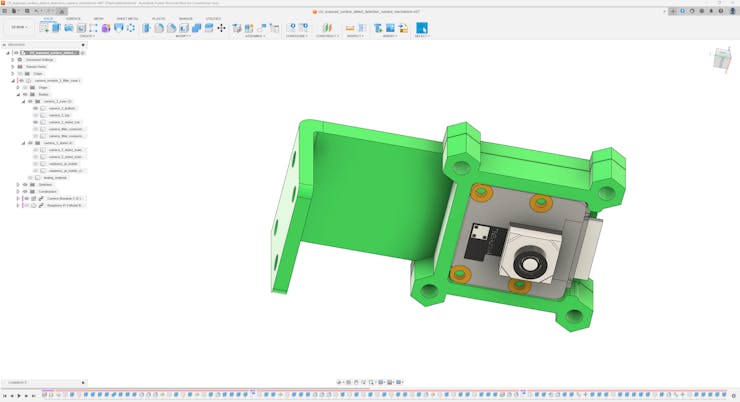Open the Construct menu dropdown
The width and height of the screenshot is (740, 402).
(x=326, y=36)
